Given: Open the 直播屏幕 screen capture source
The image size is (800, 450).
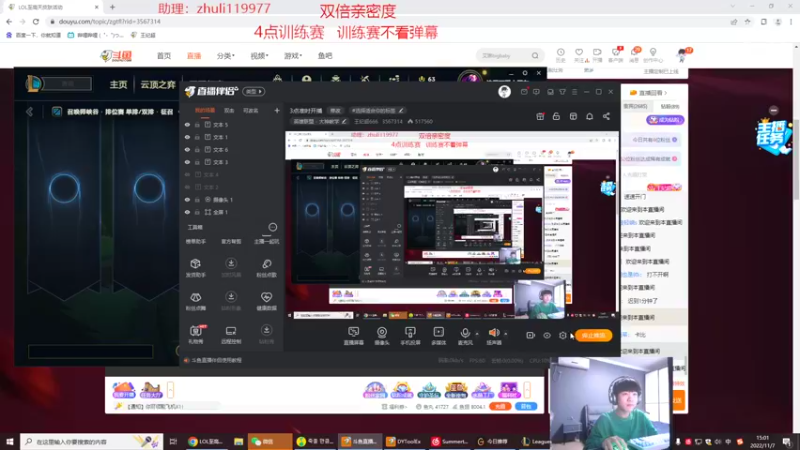Looking at the screenshot, I should [x=354, y=336].
